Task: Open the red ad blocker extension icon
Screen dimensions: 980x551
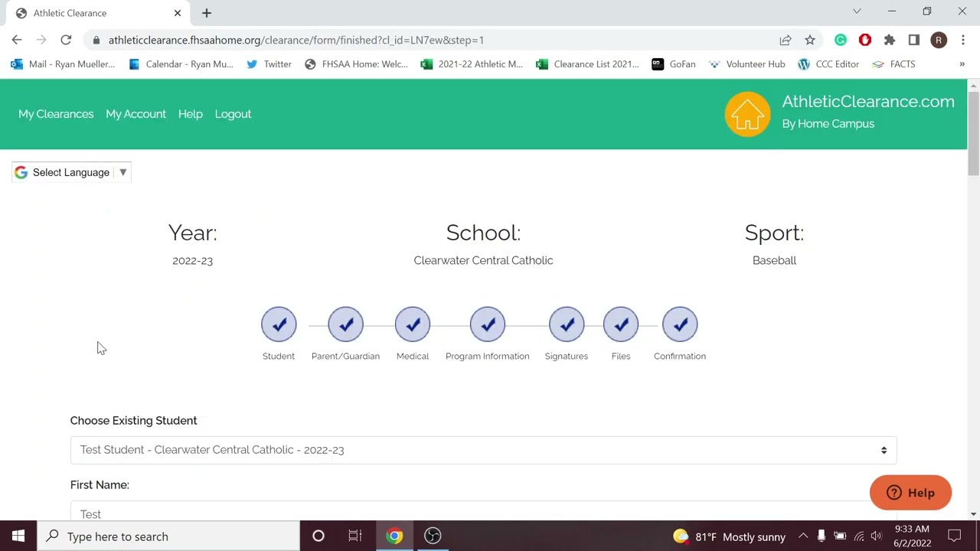Action: (x=865, y=40)
